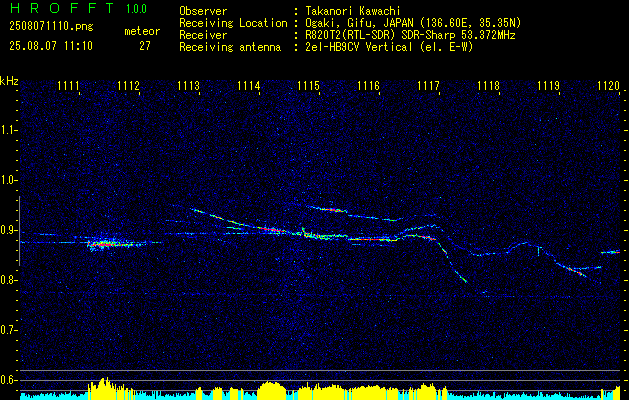Click time marker 1116
Viewport: 629px width, 400px height.
coord(368,85)
